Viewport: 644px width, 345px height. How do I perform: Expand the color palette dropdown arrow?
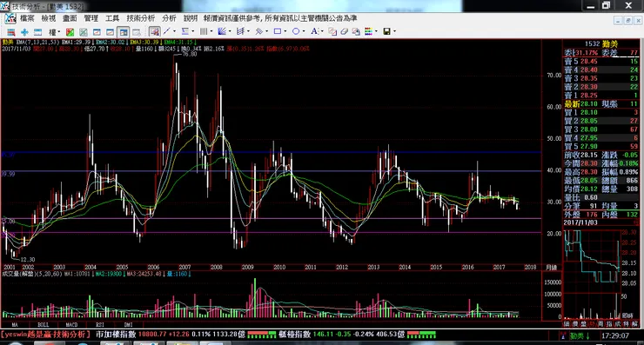[x=376, y=31]
